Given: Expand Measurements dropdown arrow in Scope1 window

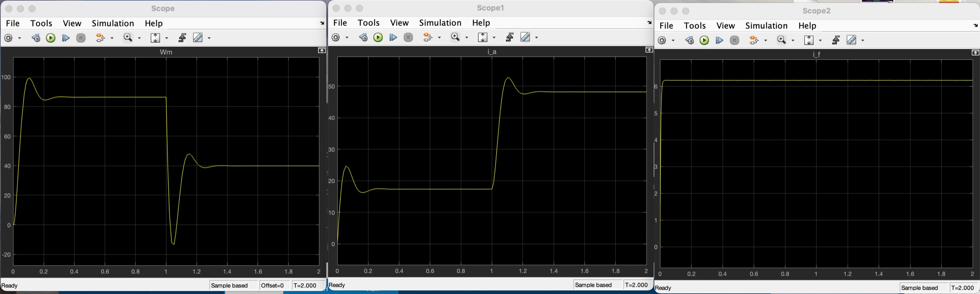Looking at the screenshot, I should 536,38.
